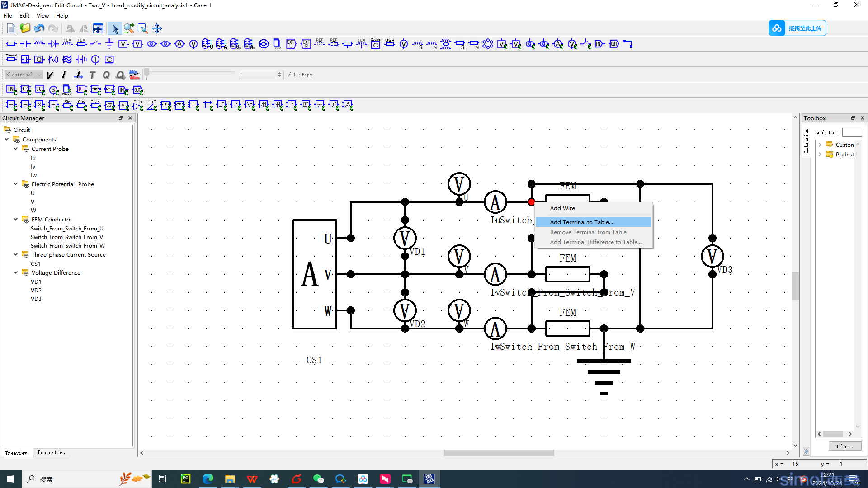Click the canvas vertical scrollbar thumb
Image resolution: width=868 pixels, height=488 pixels.
point(795,286)
